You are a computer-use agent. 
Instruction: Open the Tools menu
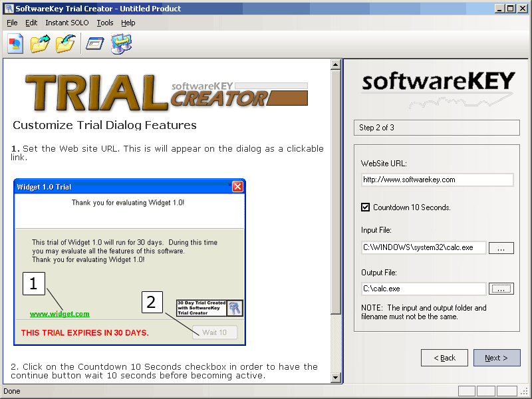[x=105, y=23]
